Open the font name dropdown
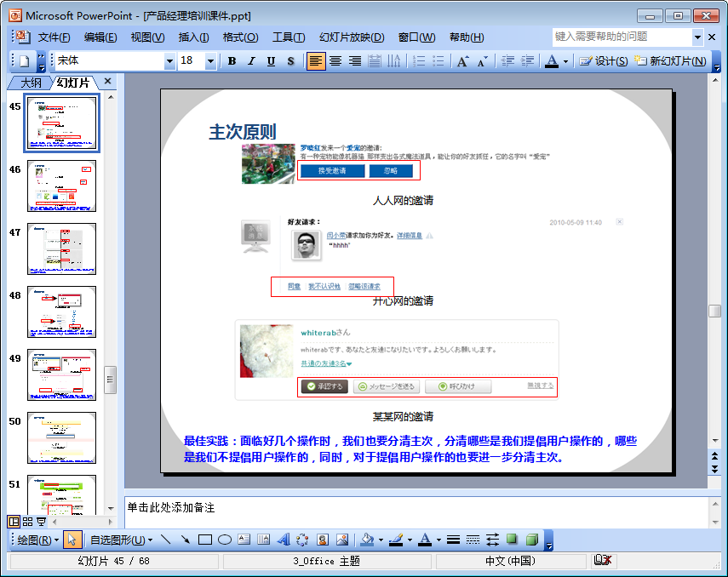728x577 pixels. (169, 60)
